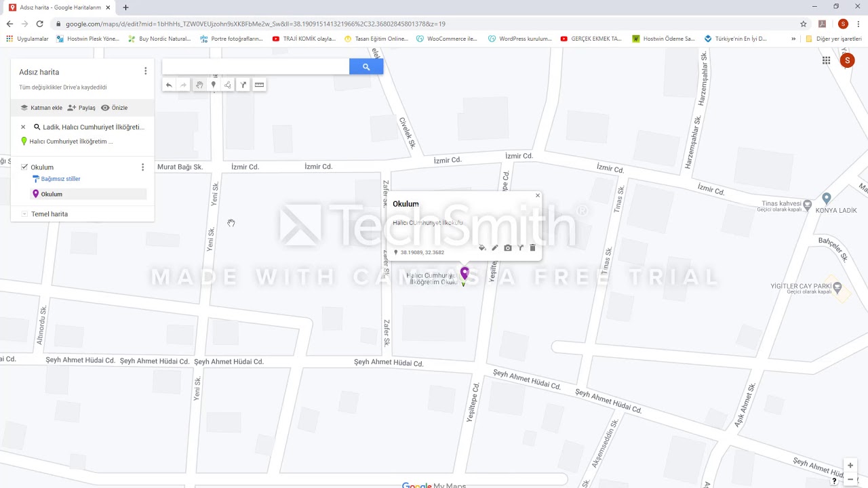
Task: Click the Tinas kahvesi place icon
Action: (x=808, y=204)
